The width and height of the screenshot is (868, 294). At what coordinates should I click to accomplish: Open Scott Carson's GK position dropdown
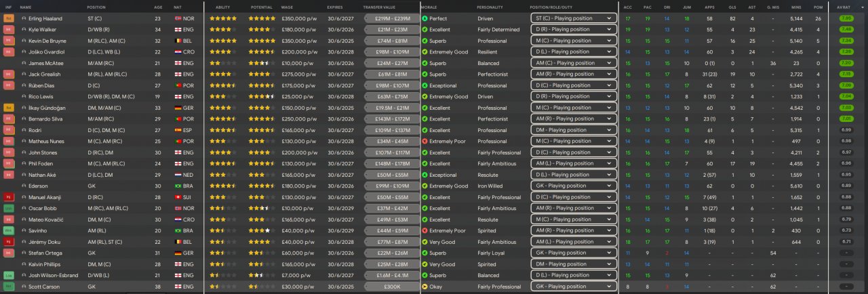tap(574, 287)
